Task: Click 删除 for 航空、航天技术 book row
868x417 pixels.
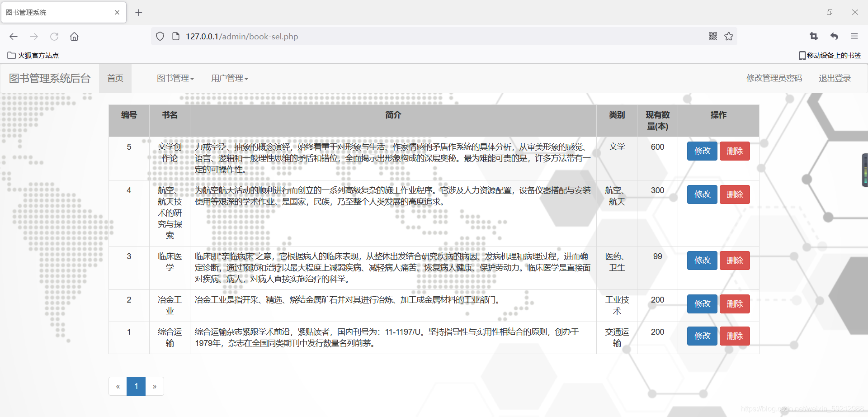Action: (x=735, y=194)
